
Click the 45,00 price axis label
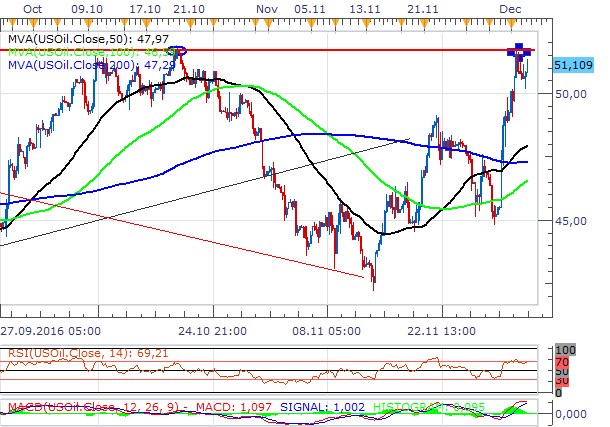(x=569, y=220)
